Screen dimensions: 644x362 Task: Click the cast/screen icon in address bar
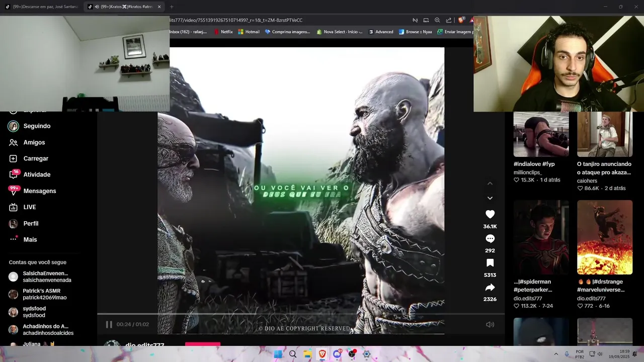point(426,20)
